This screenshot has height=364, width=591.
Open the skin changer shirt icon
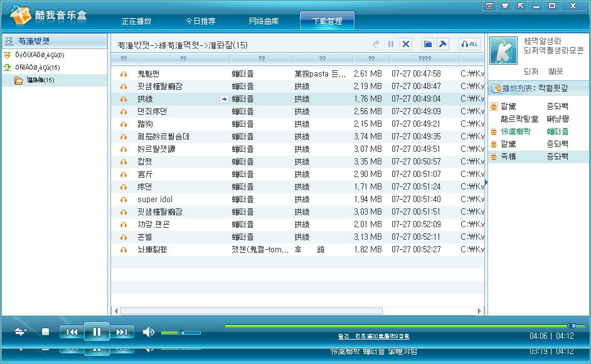(505, 6)
